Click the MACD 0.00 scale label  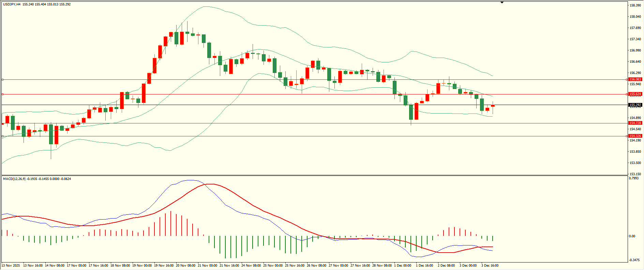632,236
